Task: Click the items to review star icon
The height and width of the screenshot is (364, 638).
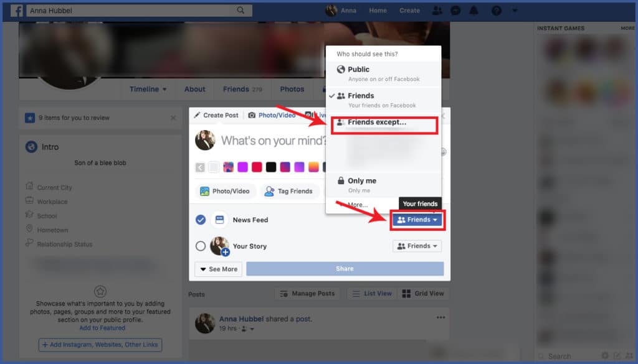Action: 30,118
